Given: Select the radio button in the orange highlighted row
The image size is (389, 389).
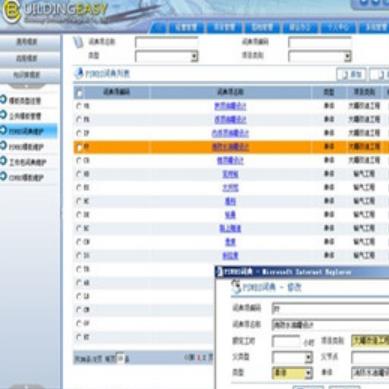Looking at the screenshot, I should tap(79, 147).
